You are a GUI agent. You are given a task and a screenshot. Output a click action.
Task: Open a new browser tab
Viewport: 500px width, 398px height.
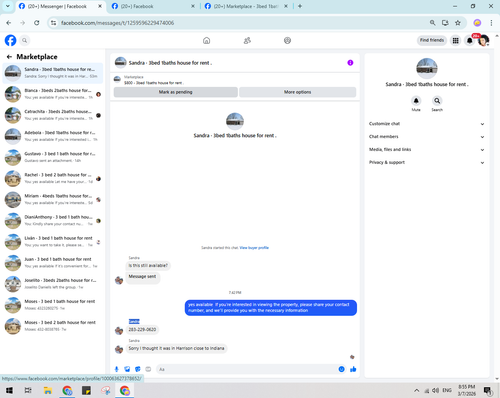point(300,6)
